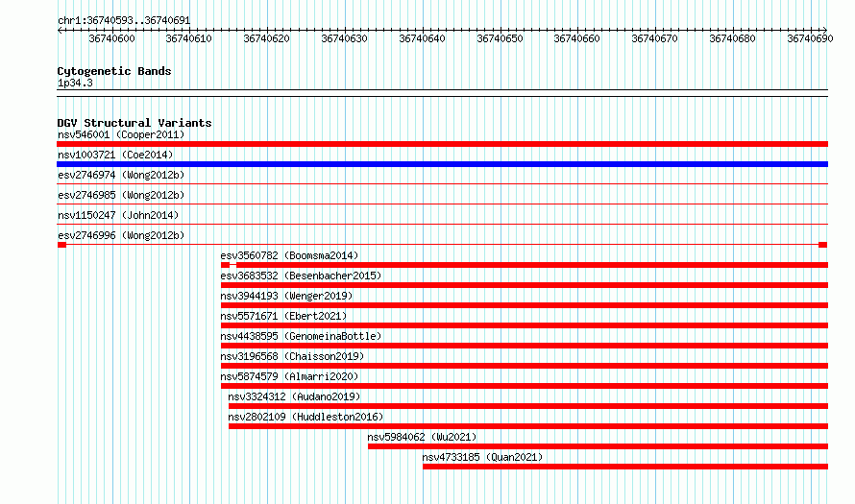The height and width of the screenshot is (504, 855).
Task: Click ruler position 36740660
Action: pyautogui.click(x=577, y=38)
